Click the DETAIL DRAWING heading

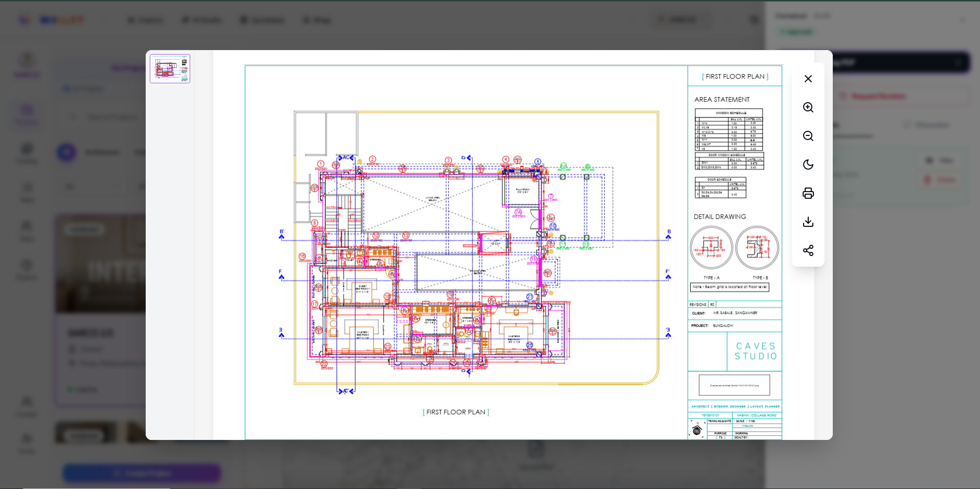(x=720, y=217)
